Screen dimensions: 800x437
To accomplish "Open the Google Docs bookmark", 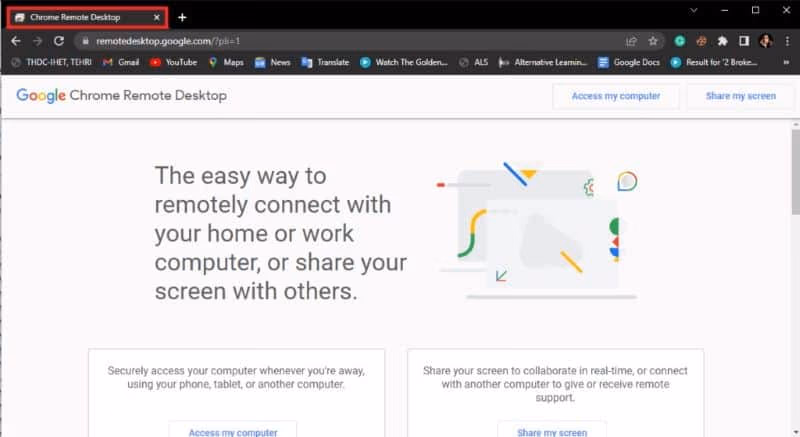I will [629, 62].
